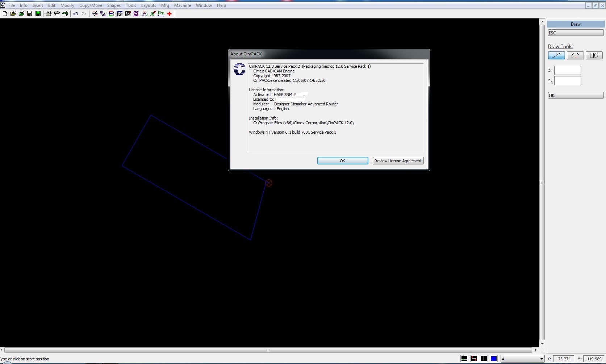Select the rectangle/ellipse shapes draw tool
606x364 pixels.
[594, 55]
